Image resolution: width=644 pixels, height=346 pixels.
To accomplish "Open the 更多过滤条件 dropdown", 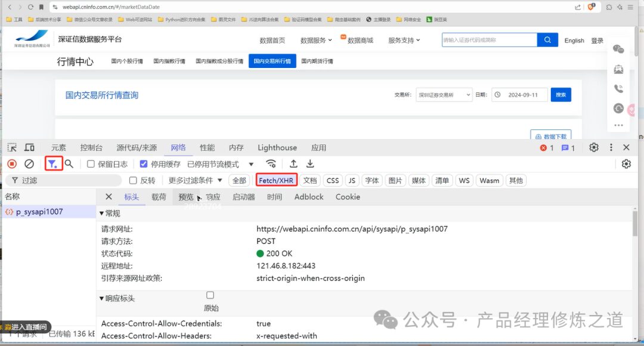I will pos(196,180).
